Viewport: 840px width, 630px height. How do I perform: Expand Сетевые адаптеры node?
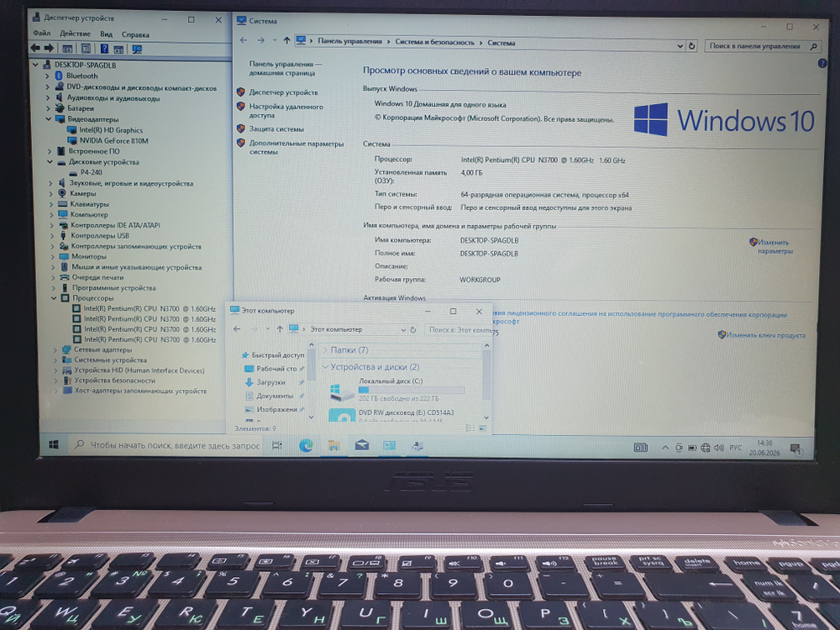(x=55, y=349)
